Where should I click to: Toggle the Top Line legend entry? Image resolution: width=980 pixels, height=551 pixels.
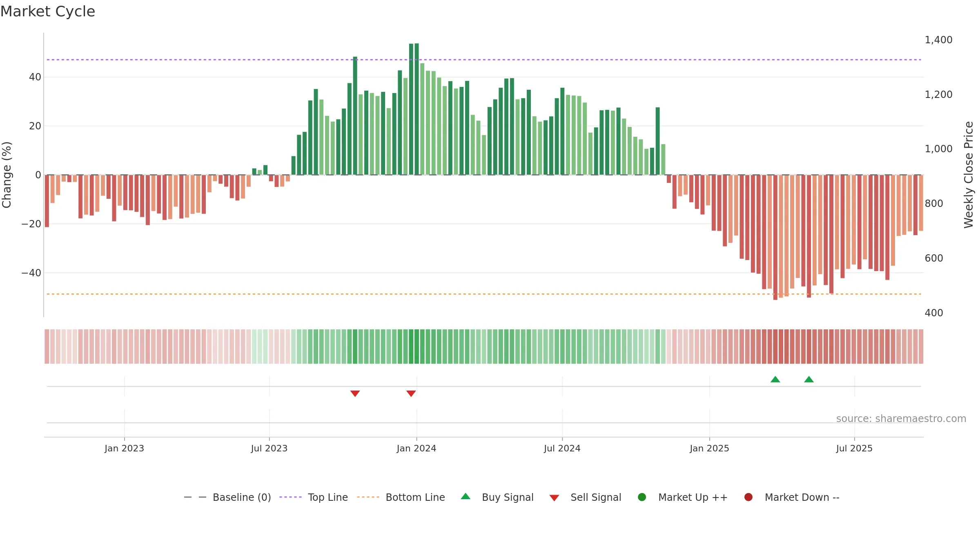(314, 497)
